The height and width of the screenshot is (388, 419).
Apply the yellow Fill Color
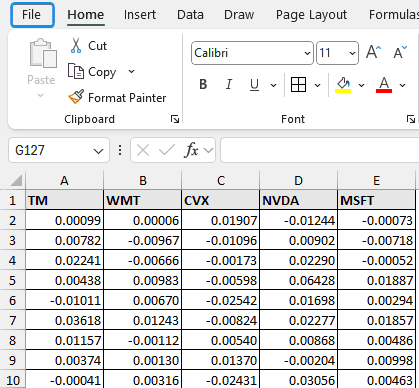coord(343,85)
